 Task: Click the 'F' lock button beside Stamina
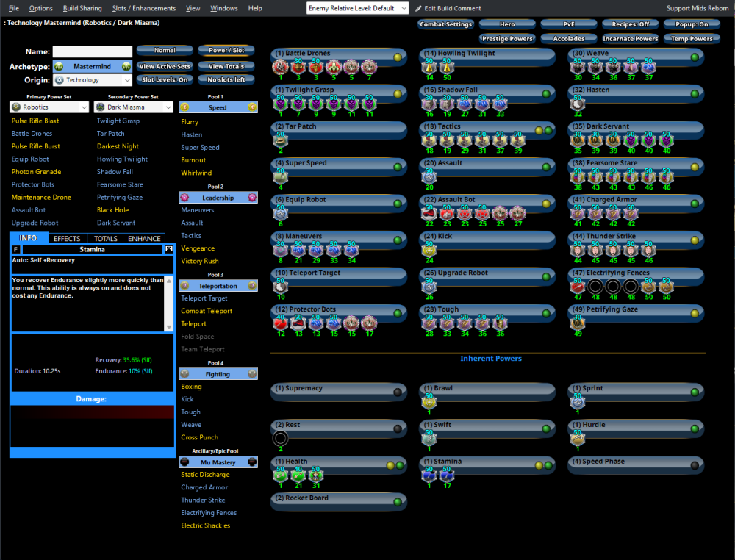[16, 250]
